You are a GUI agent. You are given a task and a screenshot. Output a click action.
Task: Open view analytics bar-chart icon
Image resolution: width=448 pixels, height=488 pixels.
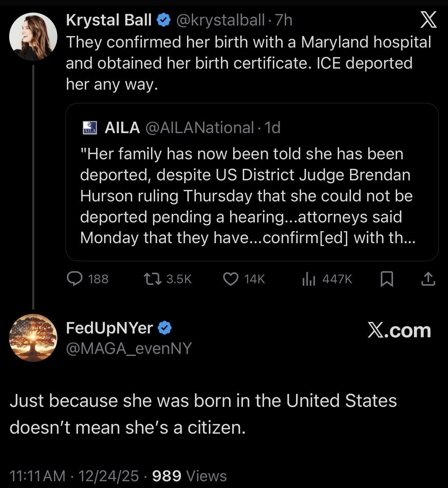point(309,279)
